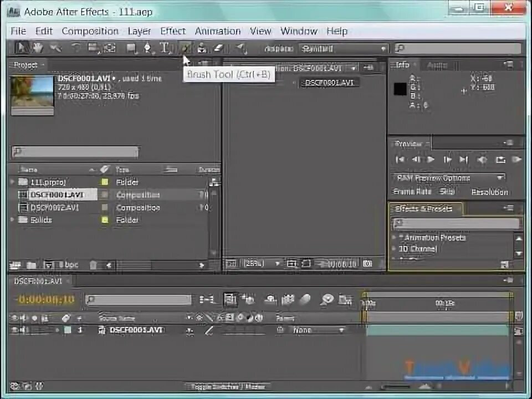This screenshot has width=532, height=399.
Task: Create a new composition icon
Action: click(x=49, y=265)
